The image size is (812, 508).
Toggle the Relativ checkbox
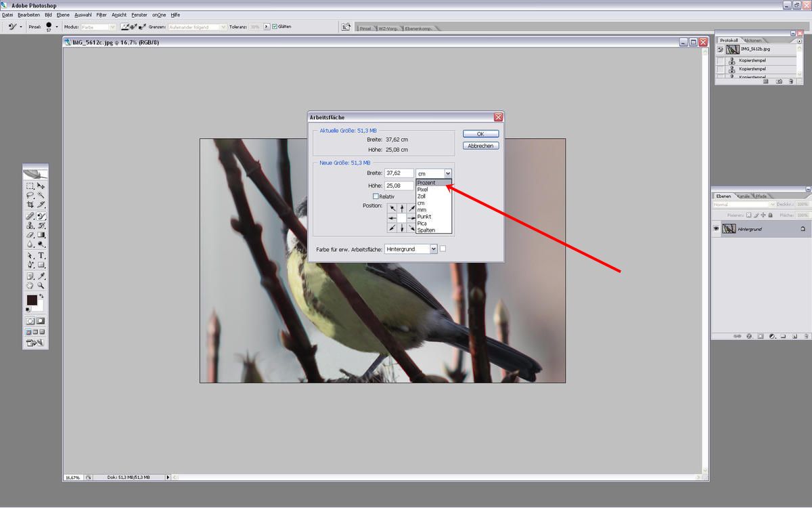coord(376,196)
